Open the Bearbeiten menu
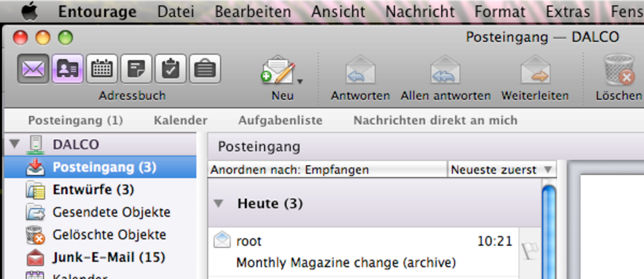644x279 pixels. tap(253, 11)
